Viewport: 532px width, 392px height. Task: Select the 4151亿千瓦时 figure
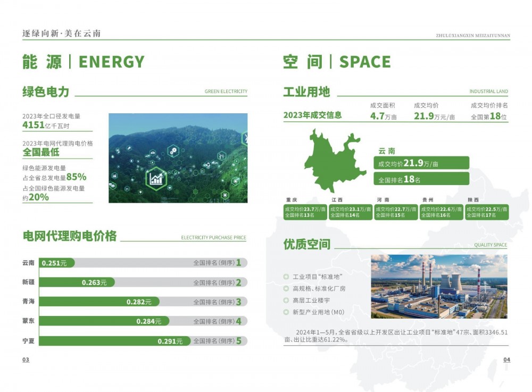click(x=46, y=125)
